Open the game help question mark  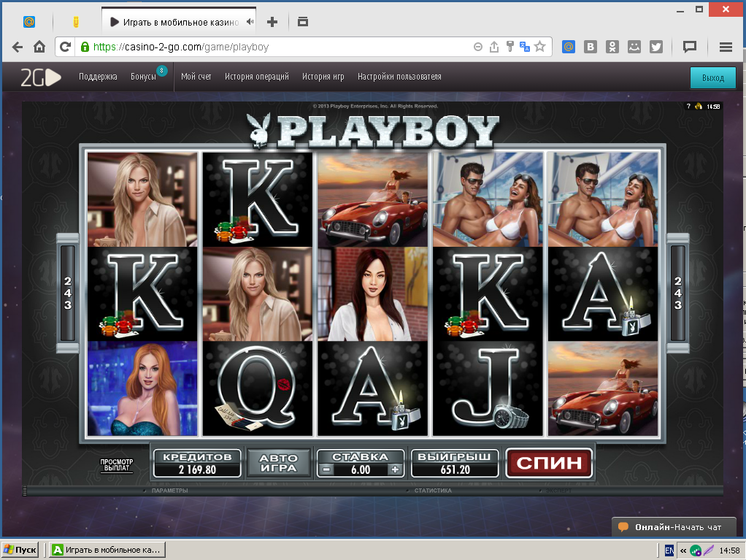pyautogui.click(x=688, y=106)
